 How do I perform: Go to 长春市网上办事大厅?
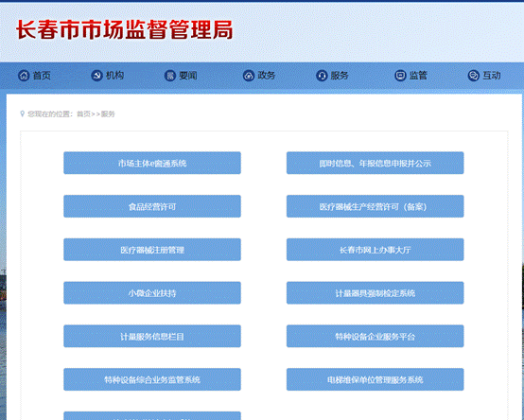[375, 250]
